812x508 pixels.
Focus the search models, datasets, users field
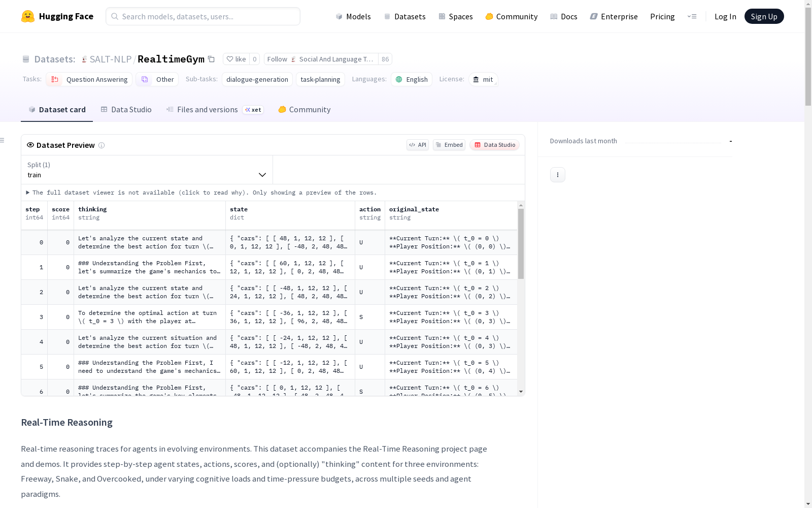[203, 16]
